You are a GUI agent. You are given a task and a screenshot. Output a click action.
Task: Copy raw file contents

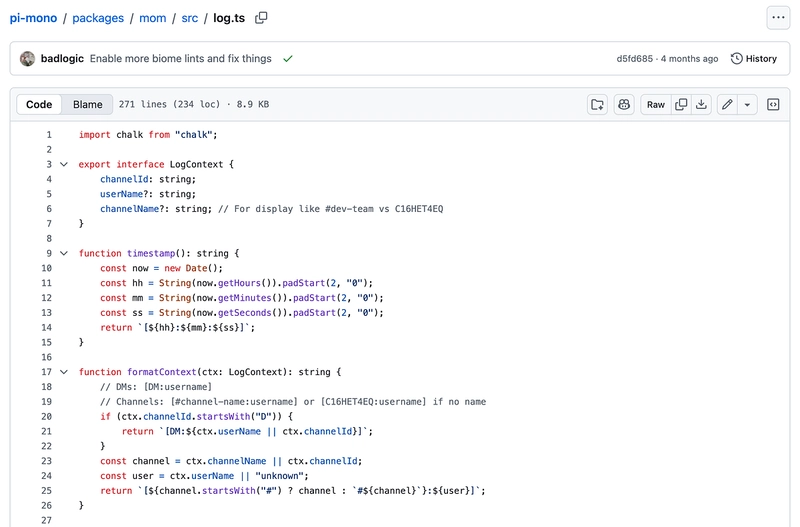tap(681, 104)
